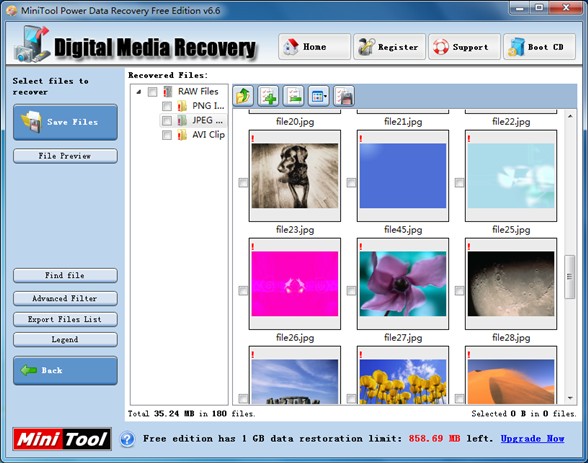Screen dimensions: 588x463
Task: Click the green Back arrow icon
Action: coord(29,370)
